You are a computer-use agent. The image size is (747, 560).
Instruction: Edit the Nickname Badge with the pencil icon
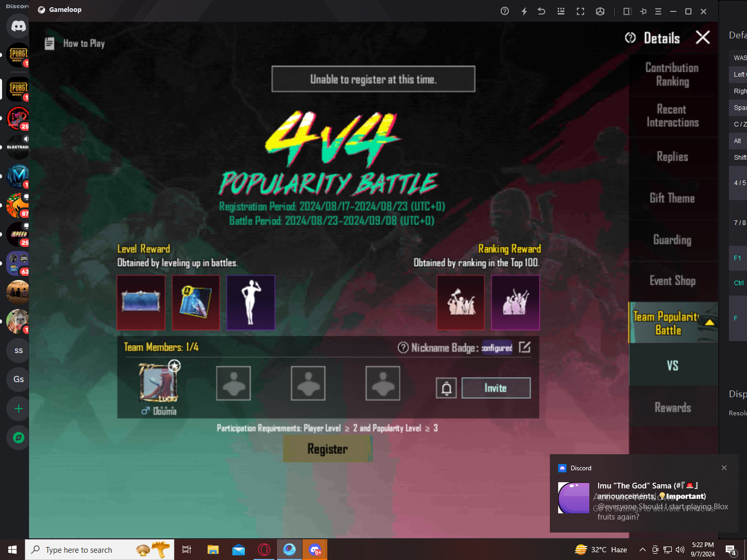click(525, 348)
